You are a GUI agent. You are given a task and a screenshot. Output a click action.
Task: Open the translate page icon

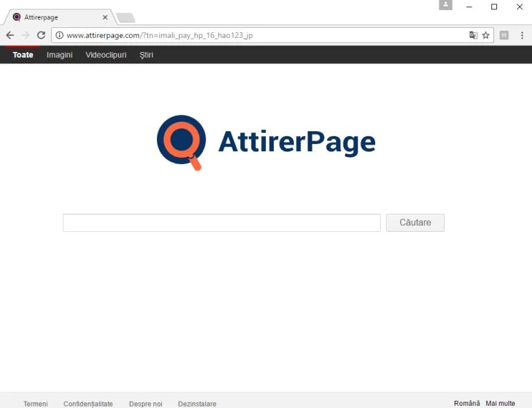tap(473, 35)
